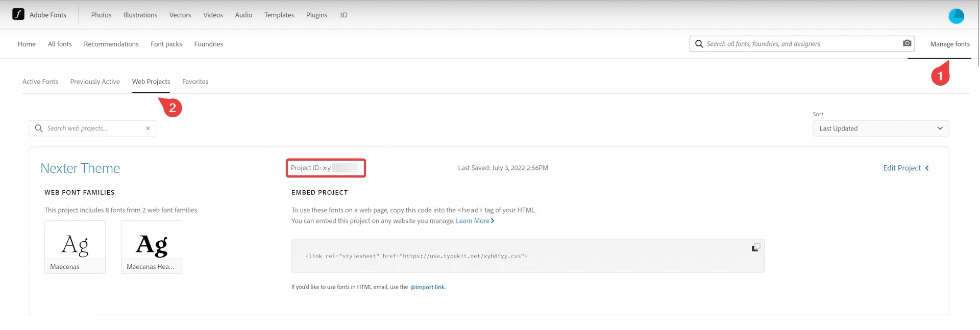
Task: Click the @import link
Action: 427,287
